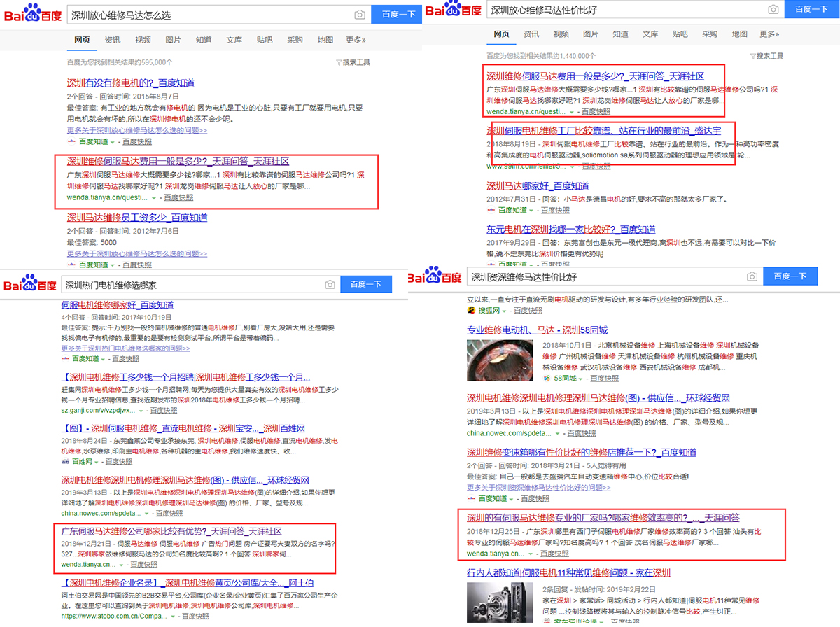This screenshot has height=627, width=840.
Task: Click 百度知道 icon under 深圳马达维修员工资多少 result
Action: click(x=71, y=265)
